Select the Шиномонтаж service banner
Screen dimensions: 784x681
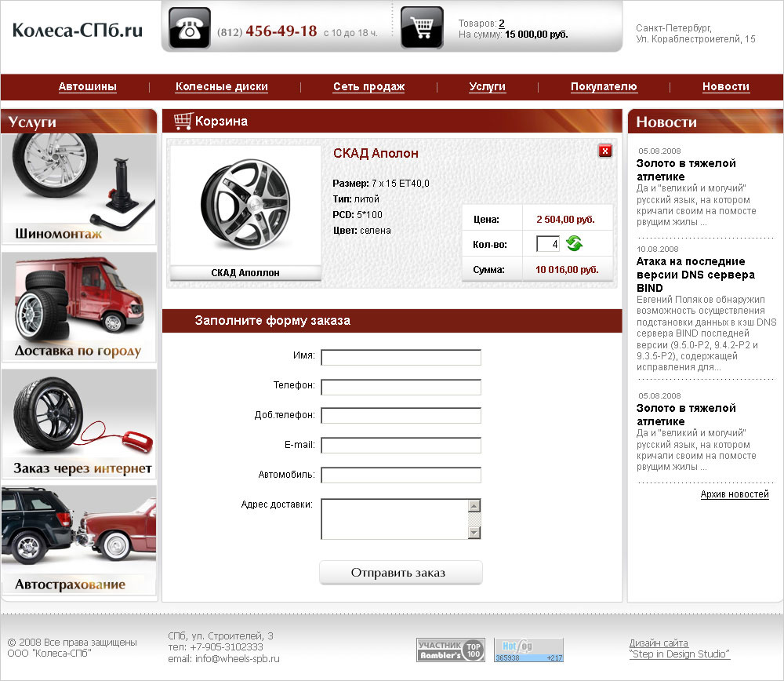pos(79,189)
